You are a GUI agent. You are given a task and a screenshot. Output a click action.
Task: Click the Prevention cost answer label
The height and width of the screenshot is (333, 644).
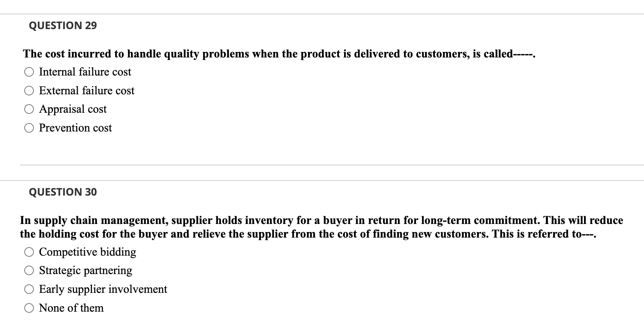tap(75, 128)
